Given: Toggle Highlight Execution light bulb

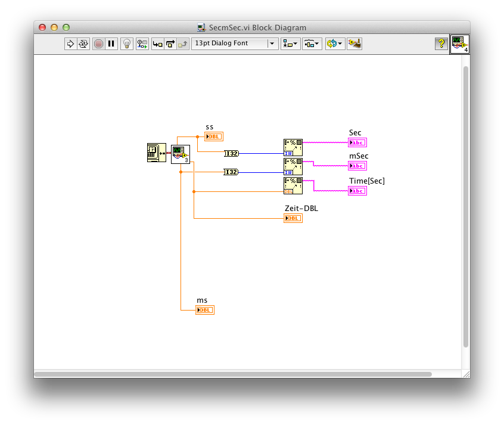Looking at the screenshot, I should (127, 44).
